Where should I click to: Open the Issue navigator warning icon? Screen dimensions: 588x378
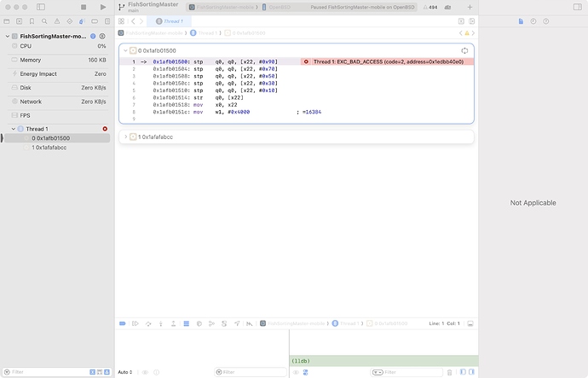[57, 21]
